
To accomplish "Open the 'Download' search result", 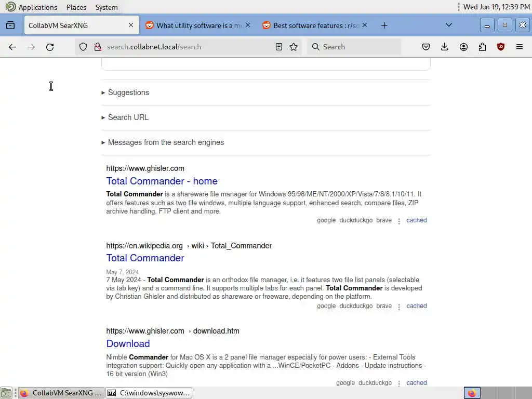I will tap(128, 343).
